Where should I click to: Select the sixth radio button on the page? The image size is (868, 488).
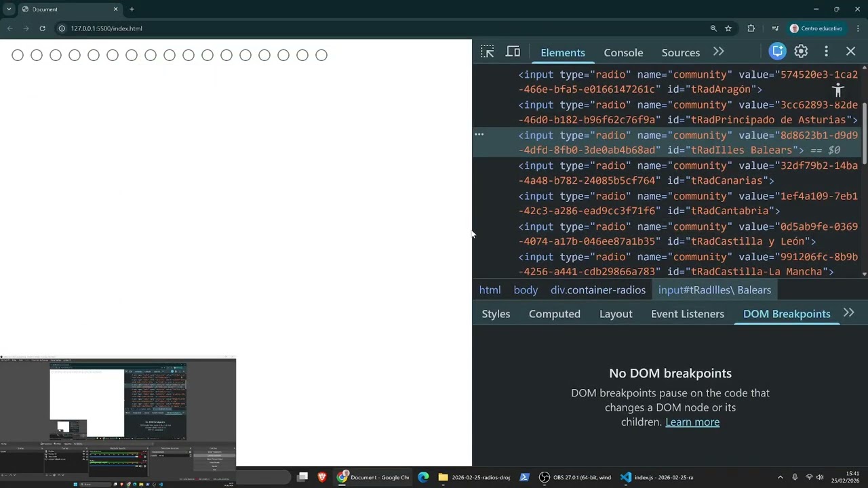point(113,56)
